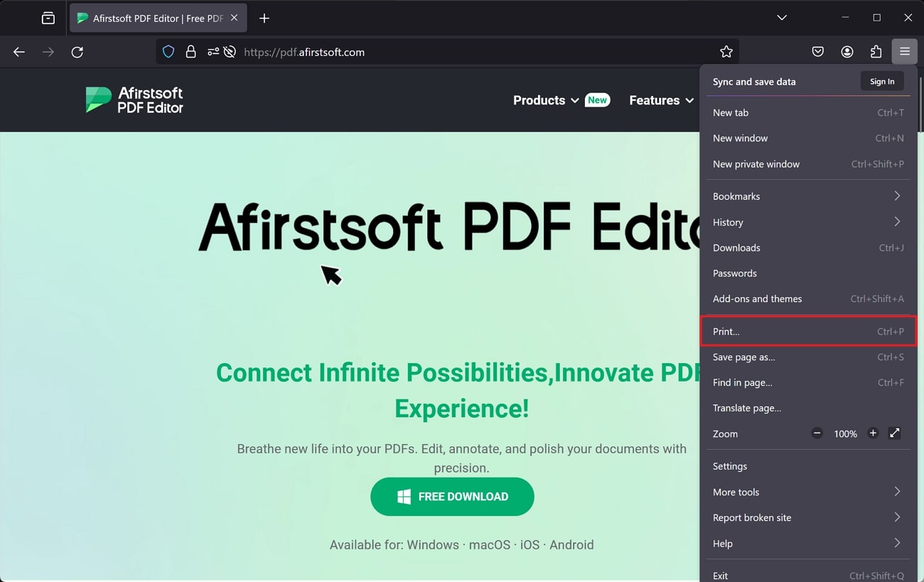Reload the current page
The width and height of the screenshot is (924, 582).
click(x=77, y=52)
